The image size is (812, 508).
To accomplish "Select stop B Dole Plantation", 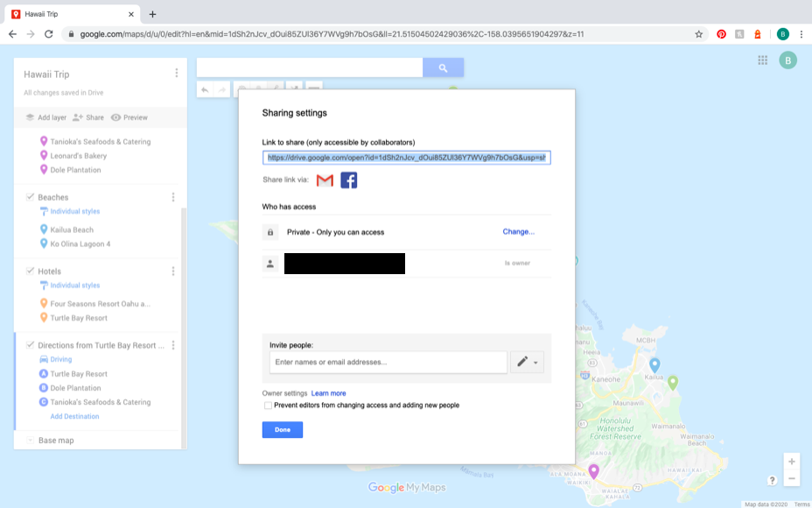I will pyautogui.click(x=75, y=388).
